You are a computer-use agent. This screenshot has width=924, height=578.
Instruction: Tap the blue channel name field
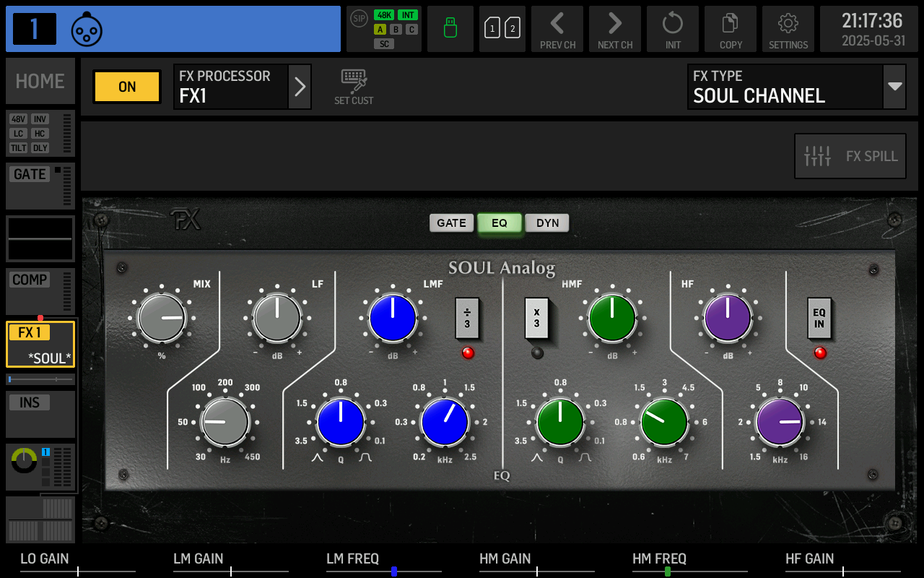point(217,29)
